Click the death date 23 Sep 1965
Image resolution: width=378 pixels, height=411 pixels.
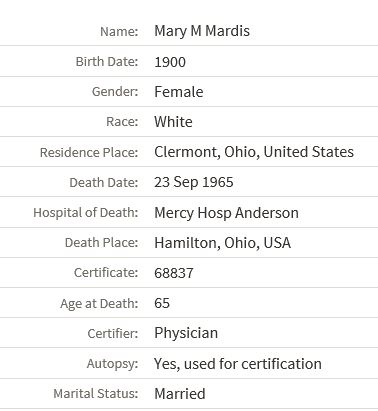tap(194, 183)
